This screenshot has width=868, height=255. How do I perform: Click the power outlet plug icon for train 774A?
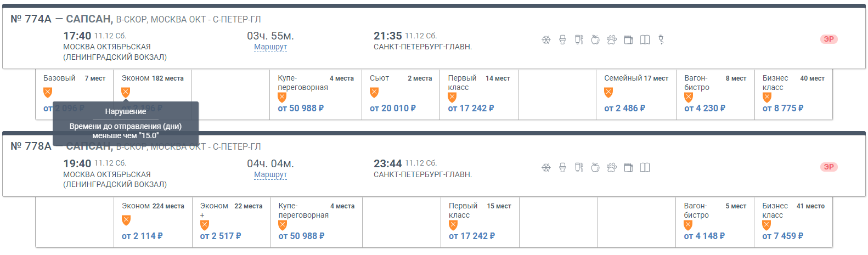(661, 40)
